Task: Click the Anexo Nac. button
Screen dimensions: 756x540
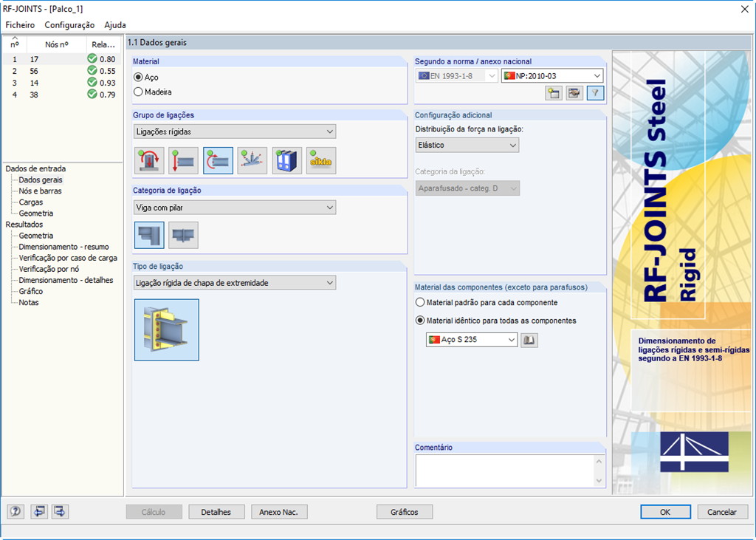Action: (278, 512)
